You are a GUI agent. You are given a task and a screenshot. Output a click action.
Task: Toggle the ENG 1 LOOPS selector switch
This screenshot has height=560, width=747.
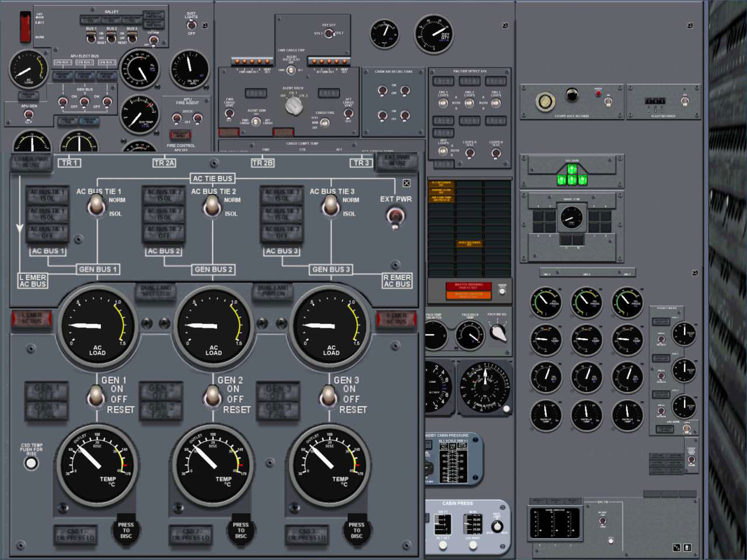(443, 103)
